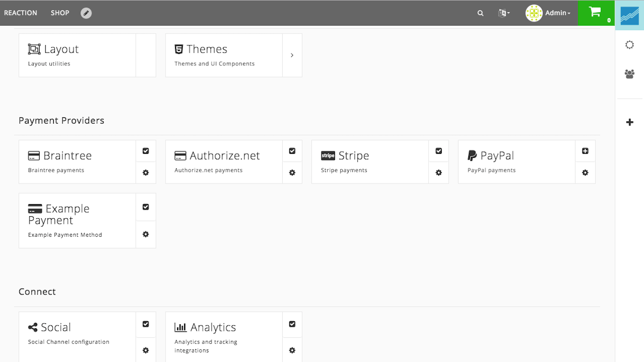This screenshot has height=362, width=644.
Task: Toggle the Authorize.net enabled checkbox
Action: point(292,151)
